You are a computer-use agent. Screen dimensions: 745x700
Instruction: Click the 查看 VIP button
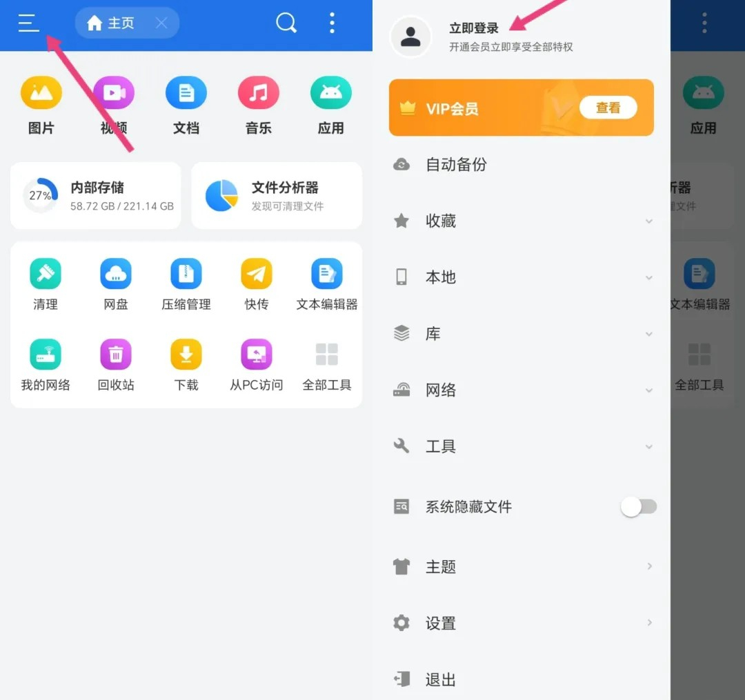click(608, 108)
